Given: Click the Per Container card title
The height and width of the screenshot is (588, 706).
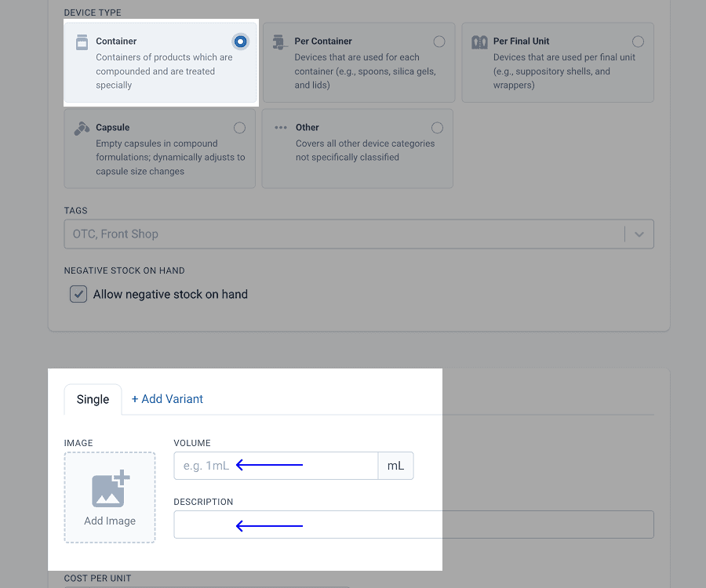Looking at the screenshot, I should point(323,42).
